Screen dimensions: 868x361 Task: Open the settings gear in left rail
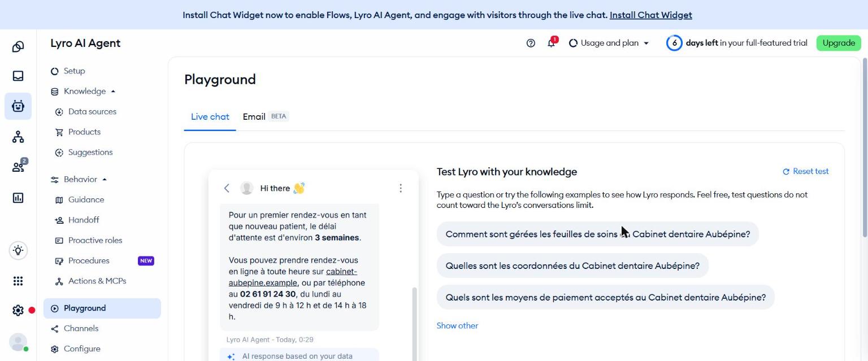18,310
